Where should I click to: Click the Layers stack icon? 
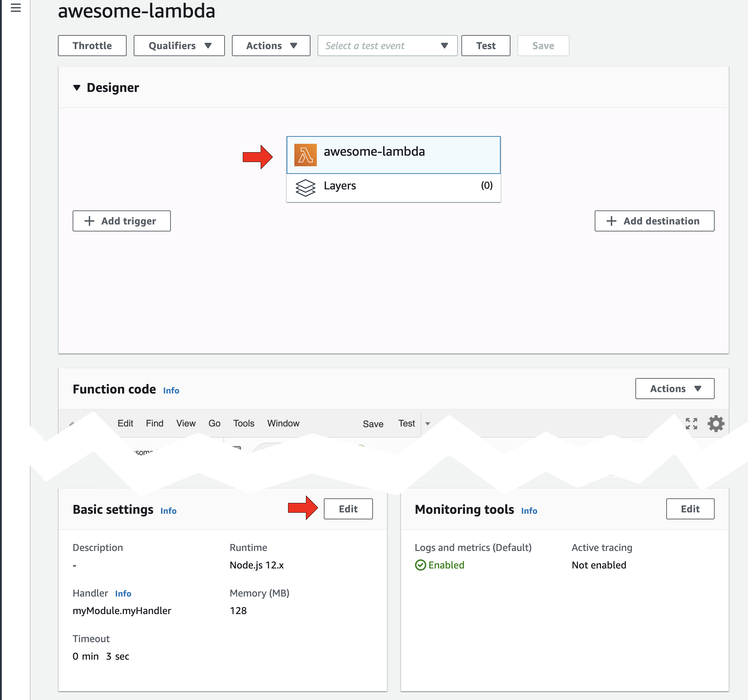point(305,187)
